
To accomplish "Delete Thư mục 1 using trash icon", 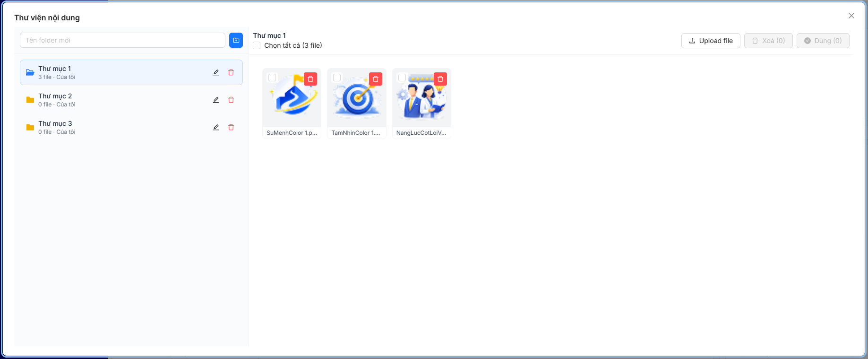I will pos(231,72).
